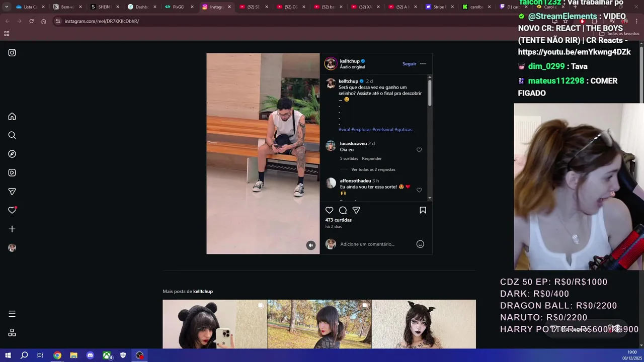Like the reel with heart icon
644x362 pixels.
point(329,210)
